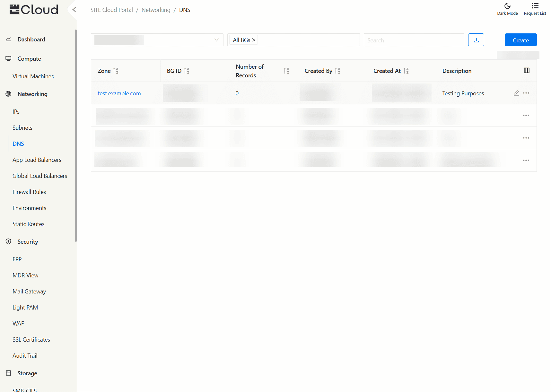Click the Create button
The height and width of the screenshot is (392, 551).
tap(520, 40)
